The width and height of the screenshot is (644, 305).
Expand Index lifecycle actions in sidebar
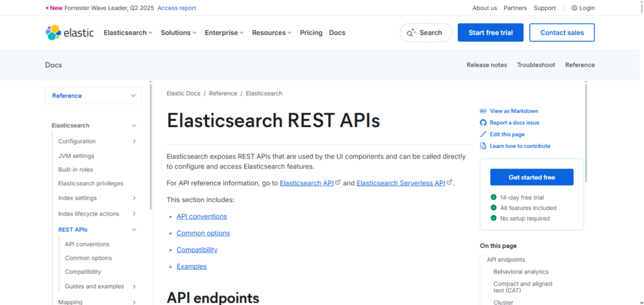click(134, 214)
